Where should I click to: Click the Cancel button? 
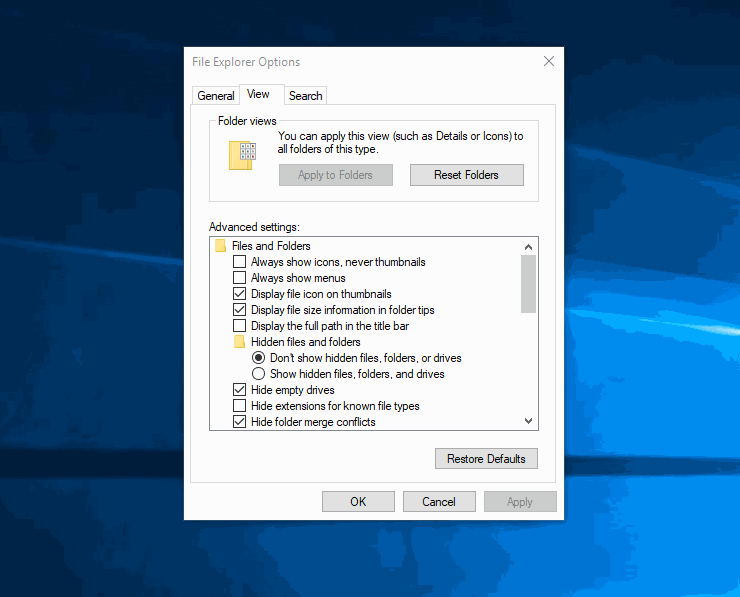pyautogui.click(x=439, y=502)
